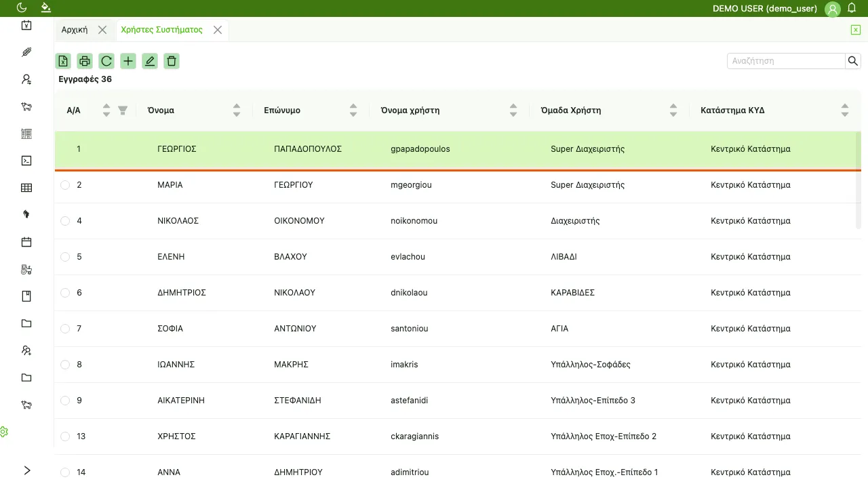Close the Αρχική tab
Viewport: 868px width, 488px height.
tap(102, 30)
